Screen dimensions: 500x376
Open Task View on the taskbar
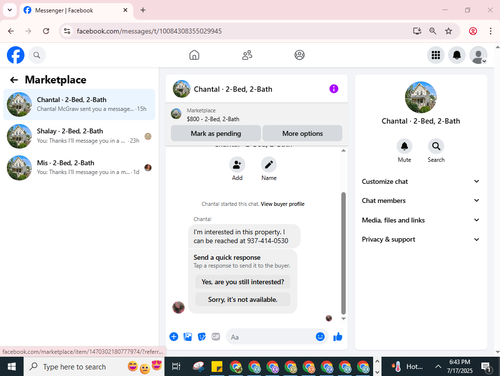coord(176,367)
